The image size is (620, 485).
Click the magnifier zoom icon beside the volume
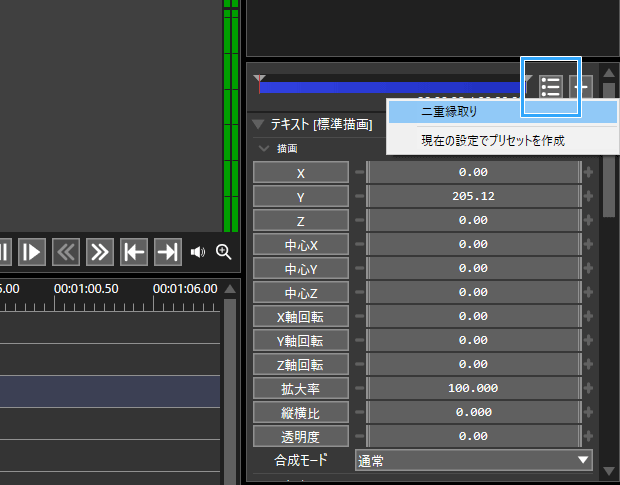[223, 252]
